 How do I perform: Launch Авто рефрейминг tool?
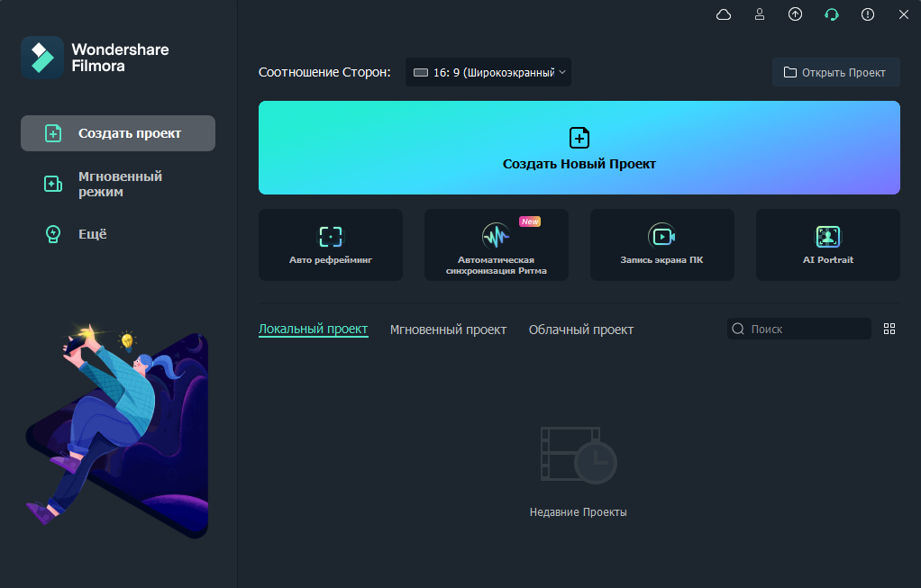(331, 245)
